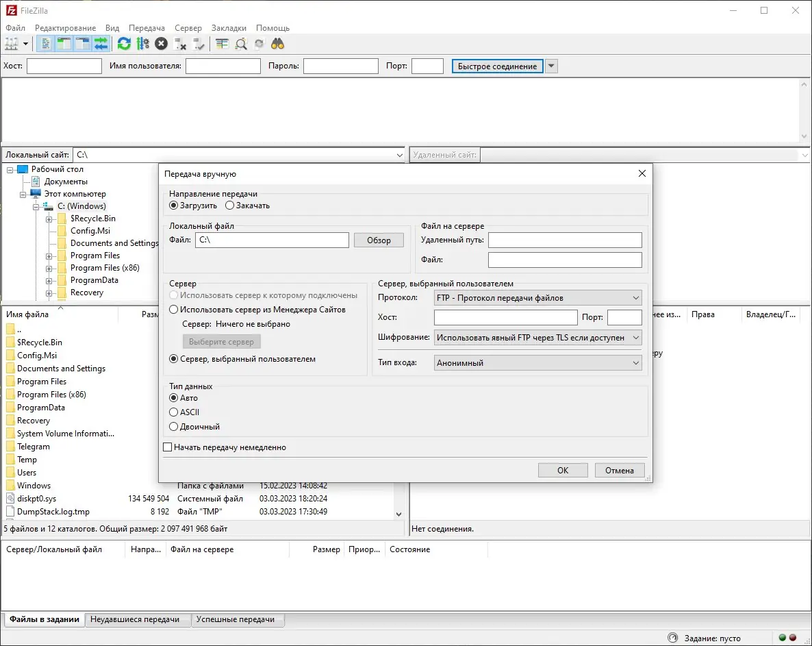Open the Site Manager dropdown arrow
812x646 pixels.
(x=25, y=44)
